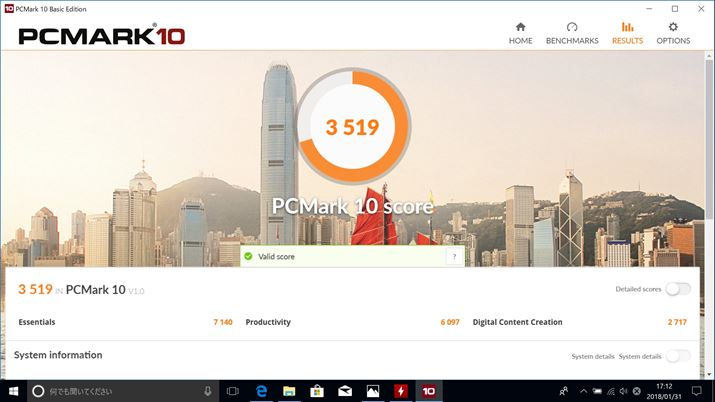Click the battery icon in the system tray

point(597,391)
